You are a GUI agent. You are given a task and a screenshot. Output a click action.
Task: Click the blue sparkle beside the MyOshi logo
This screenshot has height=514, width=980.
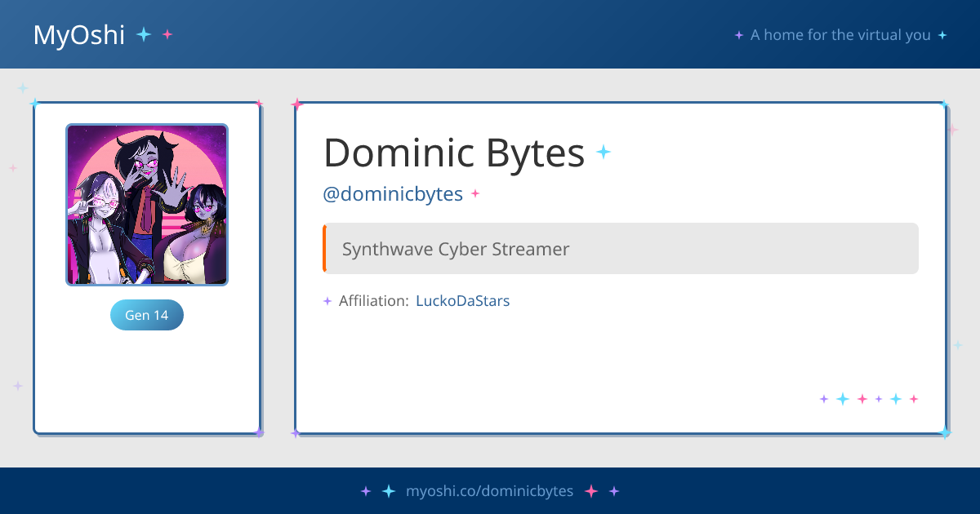144,34
